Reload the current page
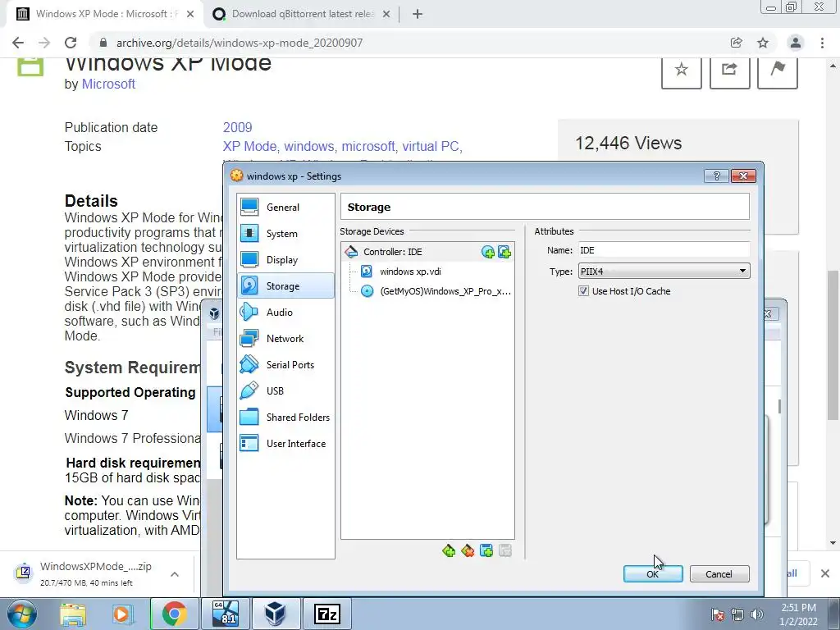840x630 pixels. point(71,43)
